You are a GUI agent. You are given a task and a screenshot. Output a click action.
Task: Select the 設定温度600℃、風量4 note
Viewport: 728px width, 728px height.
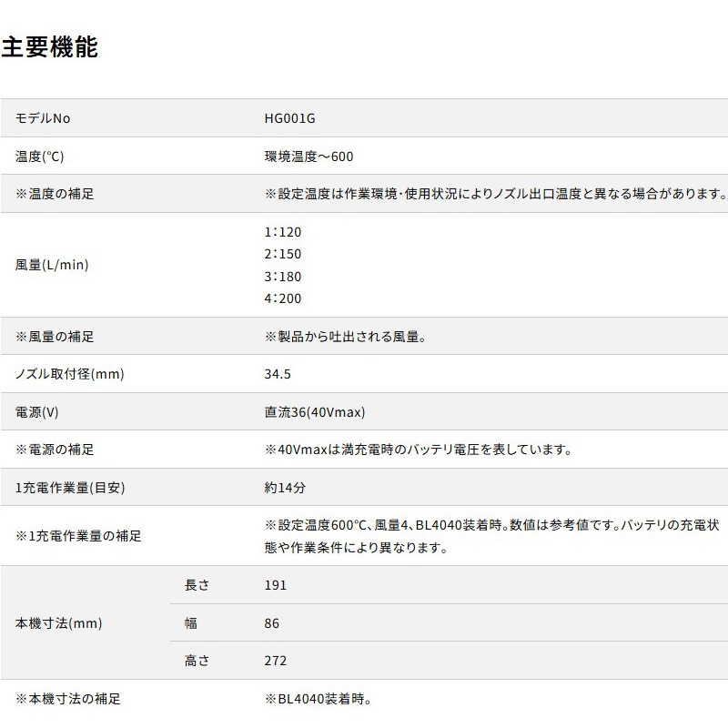coord(492,536)
